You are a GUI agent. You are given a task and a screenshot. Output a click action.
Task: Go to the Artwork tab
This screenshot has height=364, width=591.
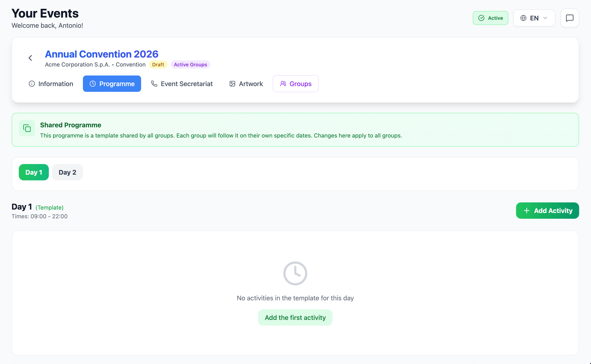246,84
